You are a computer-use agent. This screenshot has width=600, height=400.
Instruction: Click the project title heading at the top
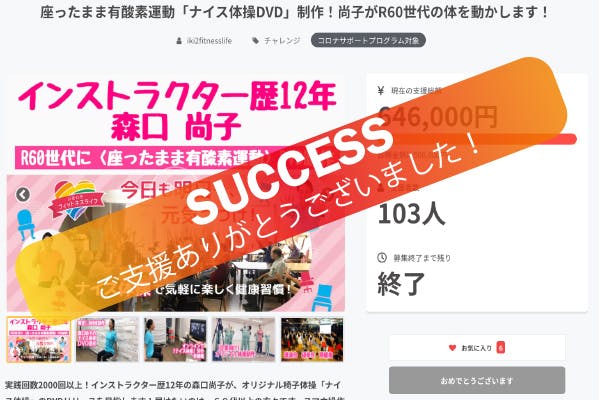295,13
